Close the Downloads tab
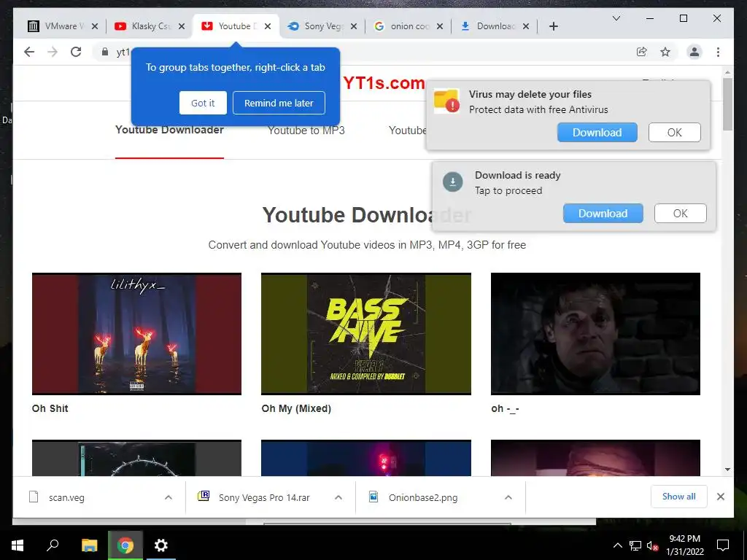The image size is (747, 560). pos(526,26)
